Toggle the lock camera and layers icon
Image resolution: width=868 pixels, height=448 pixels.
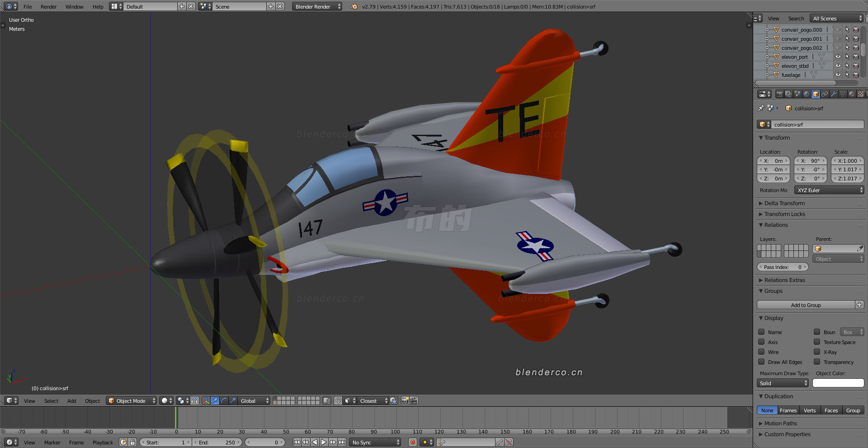click(327, 401)
